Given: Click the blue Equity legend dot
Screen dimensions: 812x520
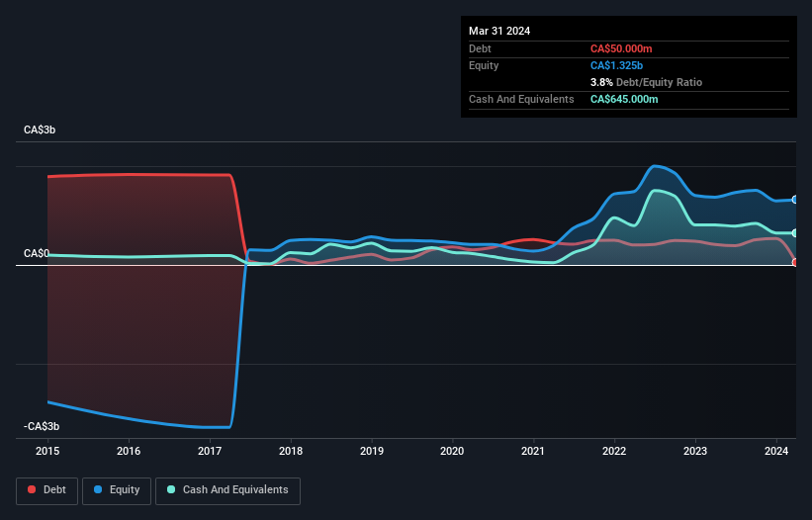Looking at the screenshot, I should 98,489.
